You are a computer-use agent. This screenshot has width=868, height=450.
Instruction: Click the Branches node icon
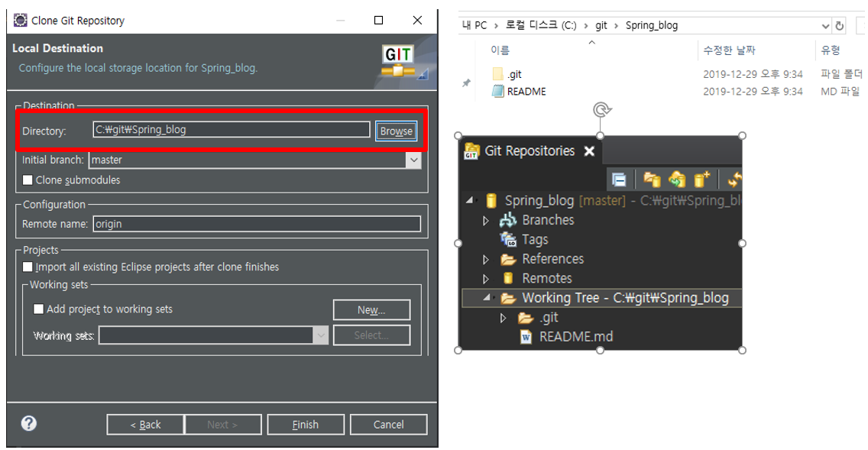507,220
